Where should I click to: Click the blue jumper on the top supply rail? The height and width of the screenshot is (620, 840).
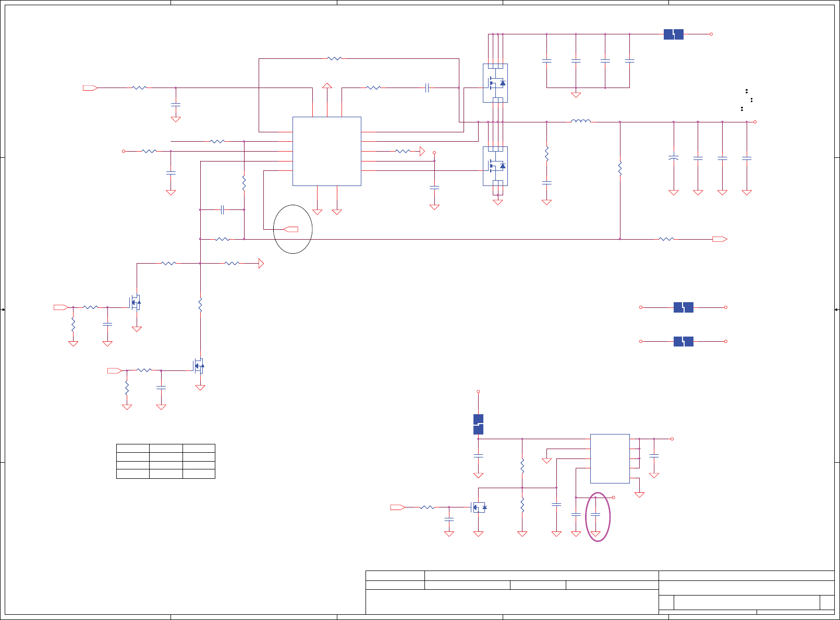674,34
